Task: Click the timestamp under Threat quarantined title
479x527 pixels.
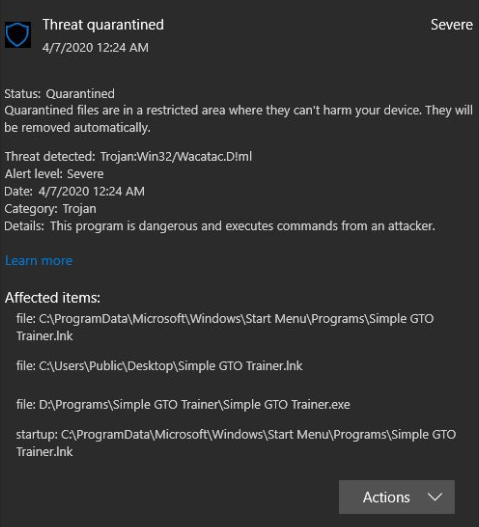Action: (x=95, y=47)
